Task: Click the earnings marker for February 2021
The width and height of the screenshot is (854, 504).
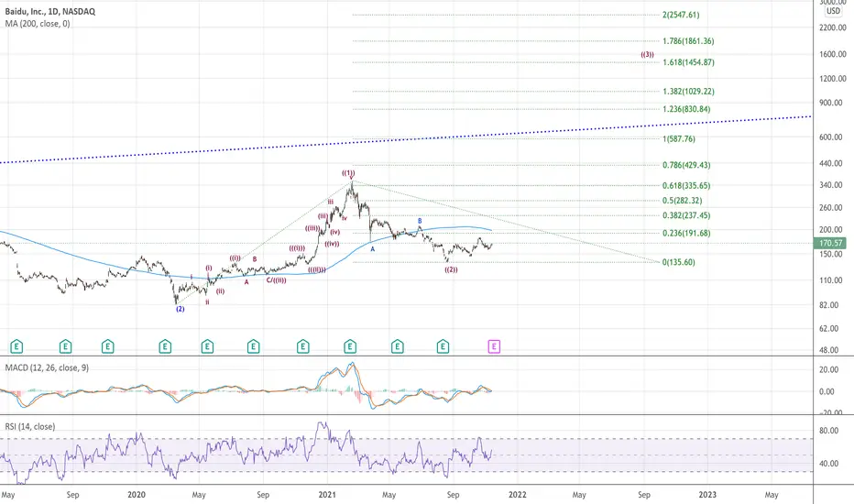Action: [350, 346]
